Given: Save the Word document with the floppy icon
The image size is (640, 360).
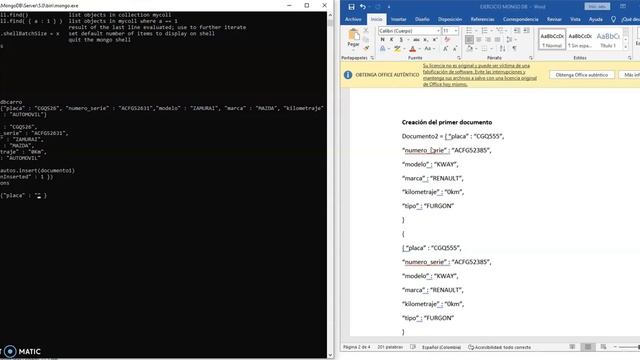Looking at the screenshot, I should point(351,7).
